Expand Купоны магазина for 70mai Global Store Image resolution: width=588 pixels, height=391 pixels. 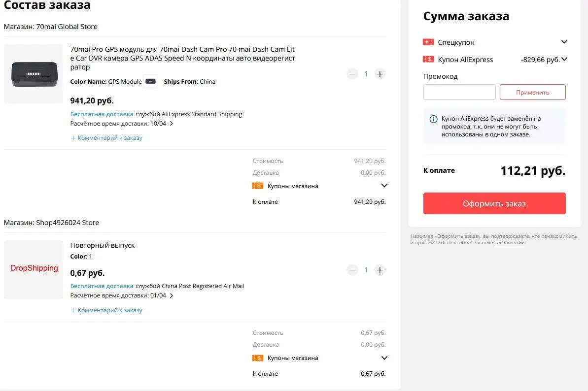pyautogui.click(x=384, y=185)
